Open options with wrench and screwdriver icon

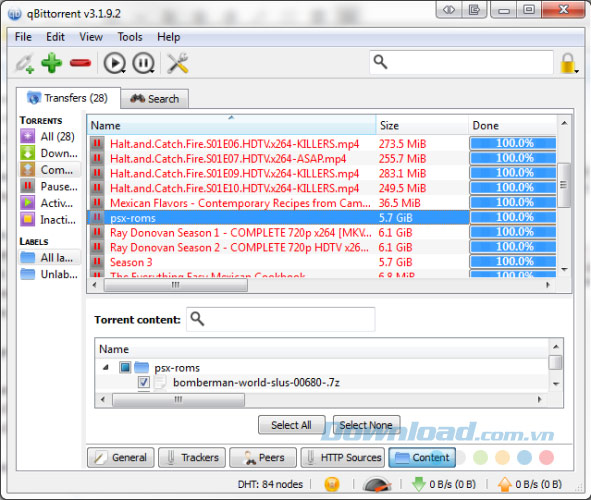click(x=178, y=63)
